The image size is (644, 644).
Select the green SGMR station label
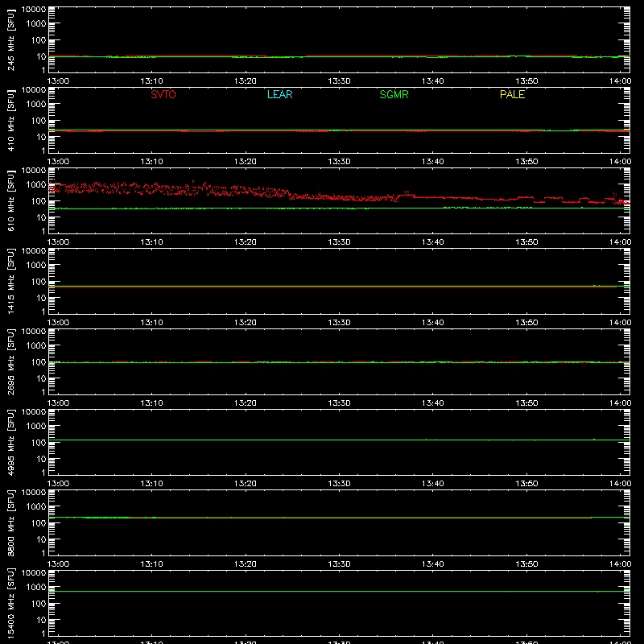394,94
